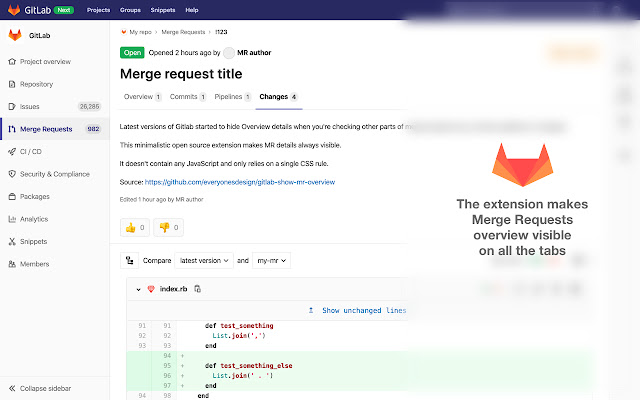The width and height of the screenshot is (640, 400).
Task: Click the index.rb file name
Action: [173, 289]
